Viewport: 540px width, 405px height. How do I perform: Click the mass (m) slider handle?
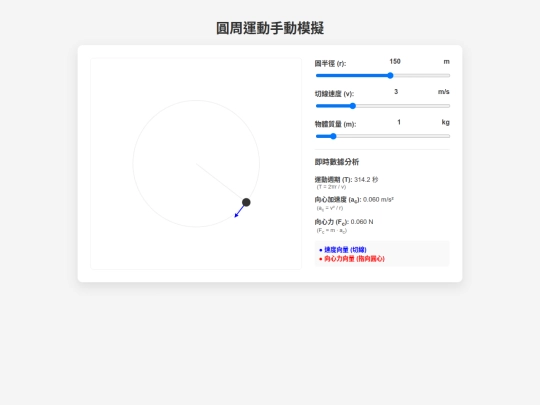(333, 136)
